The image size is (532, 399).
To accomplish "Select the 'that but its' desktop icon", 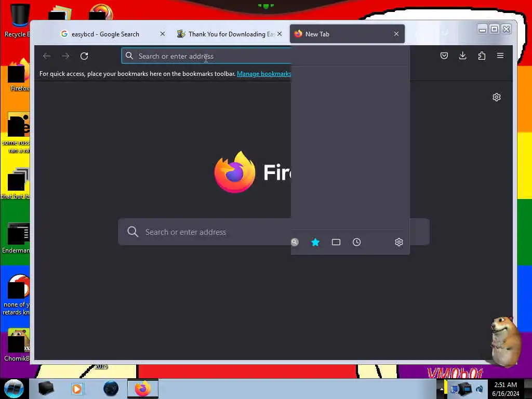I will (16, 183).
